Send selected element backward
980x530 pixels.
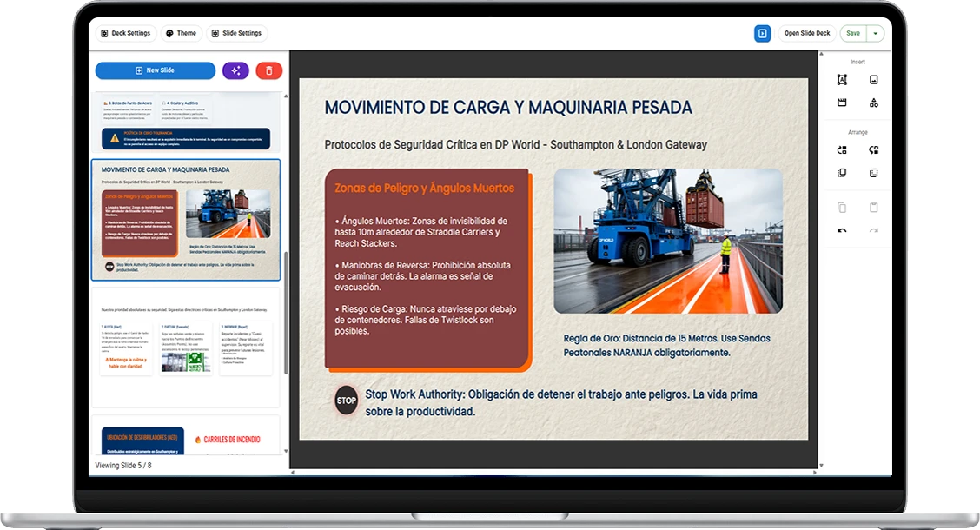point(874,150)
